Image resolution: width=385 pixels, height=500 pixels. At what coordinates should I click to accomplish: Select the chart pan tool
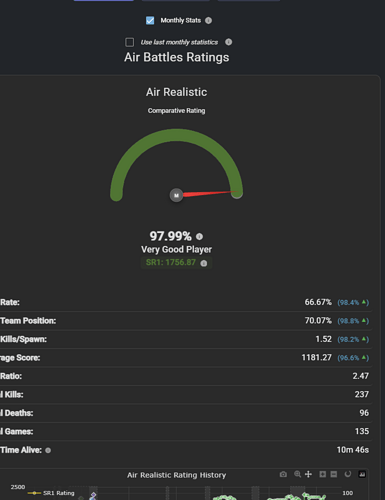click(309, 474)
